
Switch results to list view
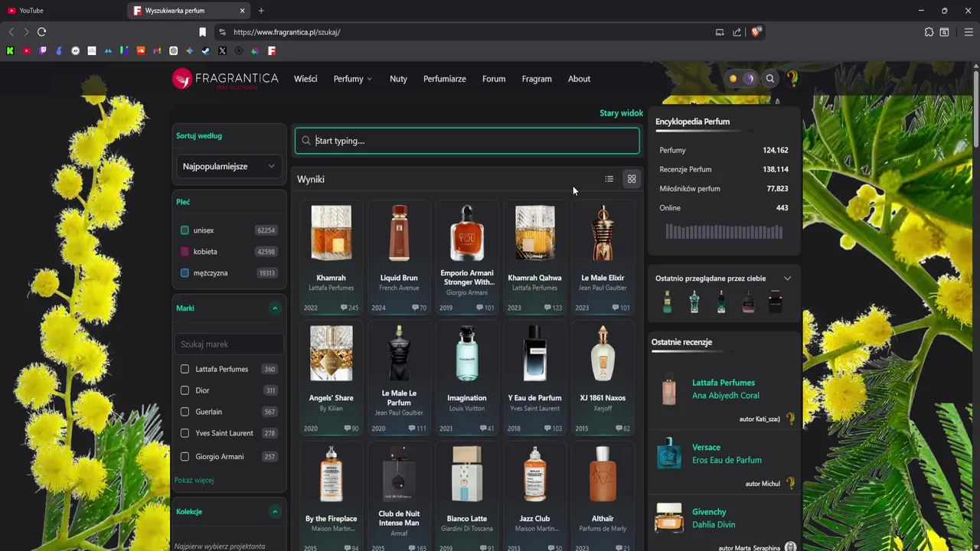pos(609,179)
